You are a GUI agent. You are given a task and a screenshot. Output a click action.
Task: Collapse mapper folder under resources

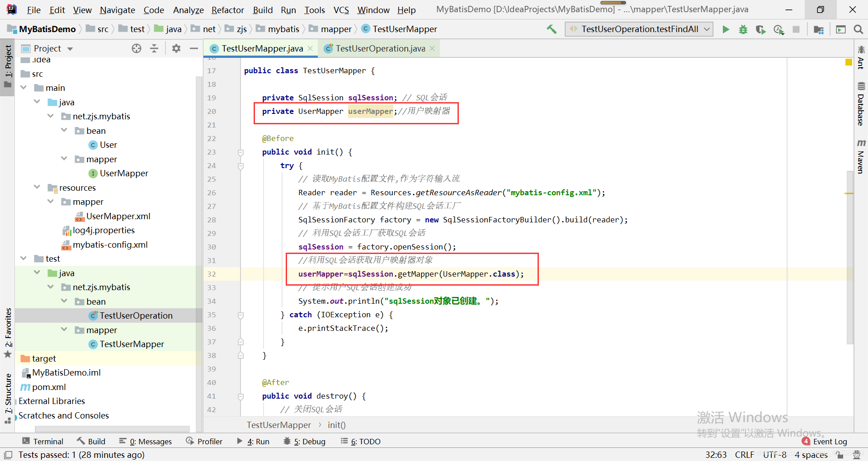tap(51, 201)
